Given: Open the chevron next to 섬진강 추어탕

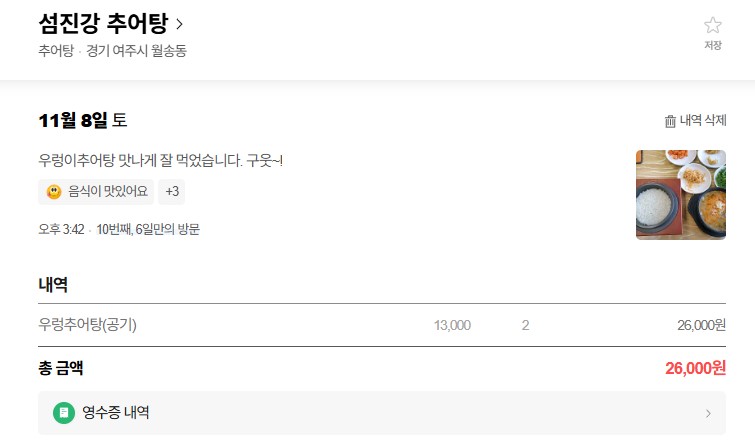Looking at the screenshot, I should (x=179, y=23).
